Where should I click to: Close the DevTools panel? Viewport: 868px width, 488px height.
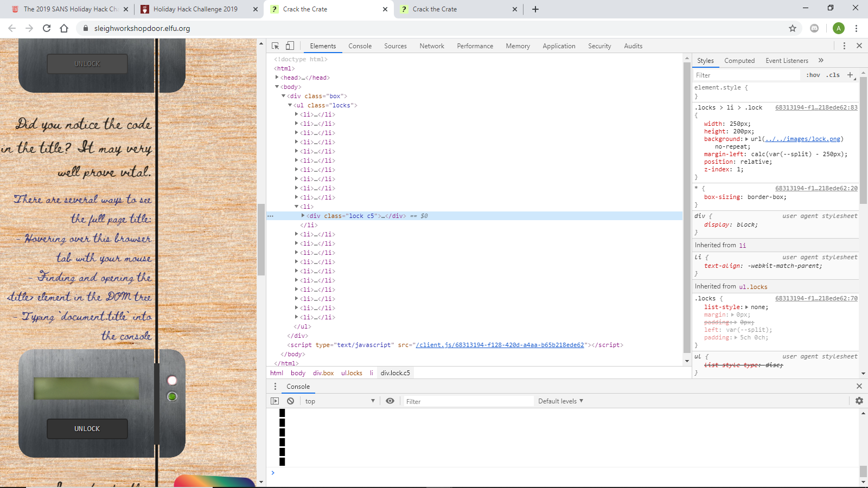[x=859, y=46]
